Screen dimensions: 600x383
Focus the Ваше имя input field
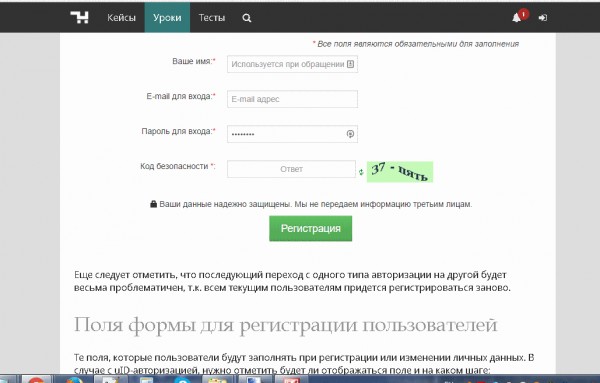(x=292, y=64)
